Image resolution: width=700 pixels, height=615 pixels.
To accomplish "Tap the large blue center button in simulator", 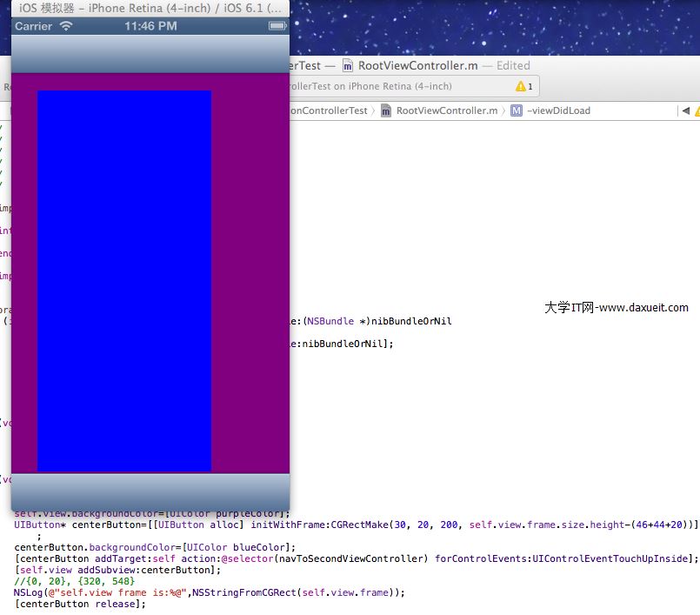I will pos(124,280).
